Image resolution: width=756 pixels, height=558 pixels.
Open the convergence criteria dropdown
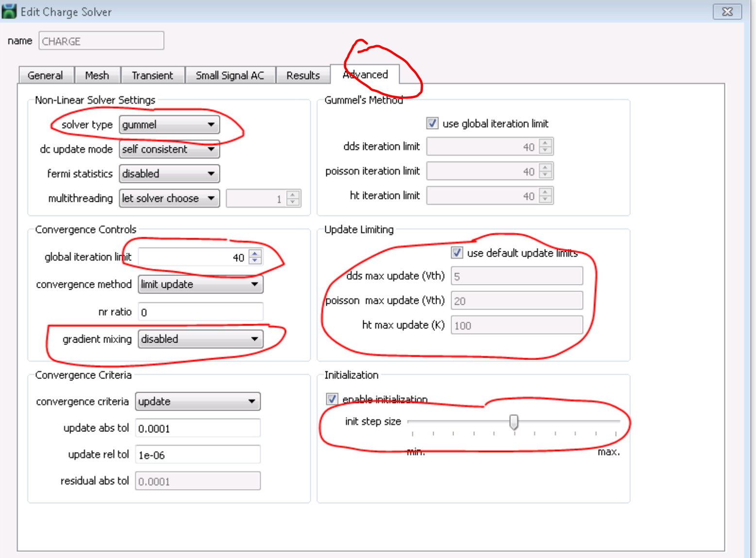point(198,401)
